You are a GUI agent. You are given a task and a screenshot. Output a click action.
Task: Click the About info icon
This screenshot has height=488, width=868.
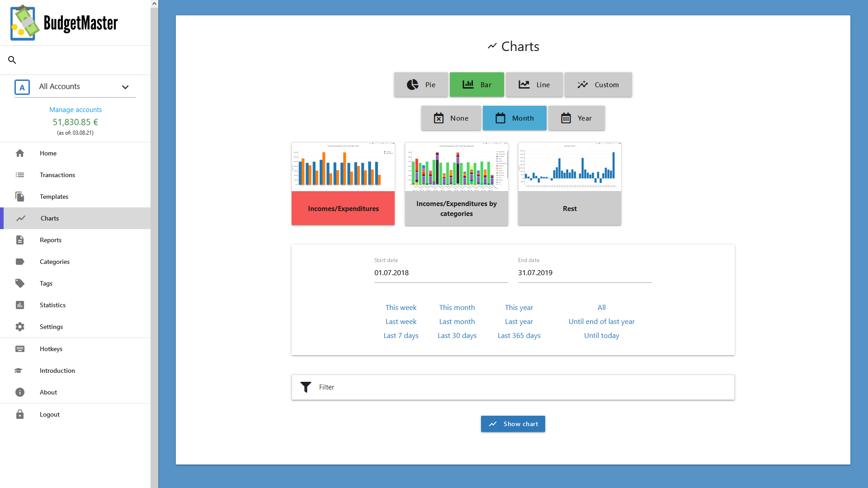(20, 392)
